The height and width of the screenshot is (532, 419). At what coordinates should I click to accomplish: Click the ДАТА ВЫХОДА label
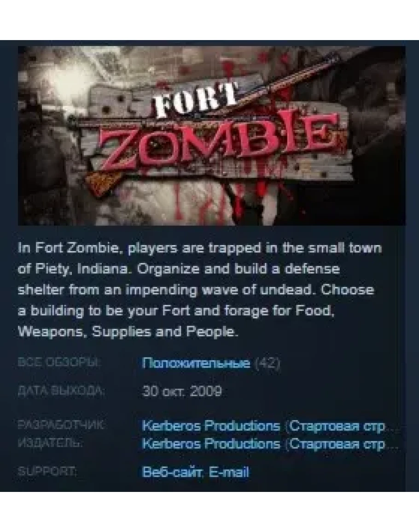(61, 391)
